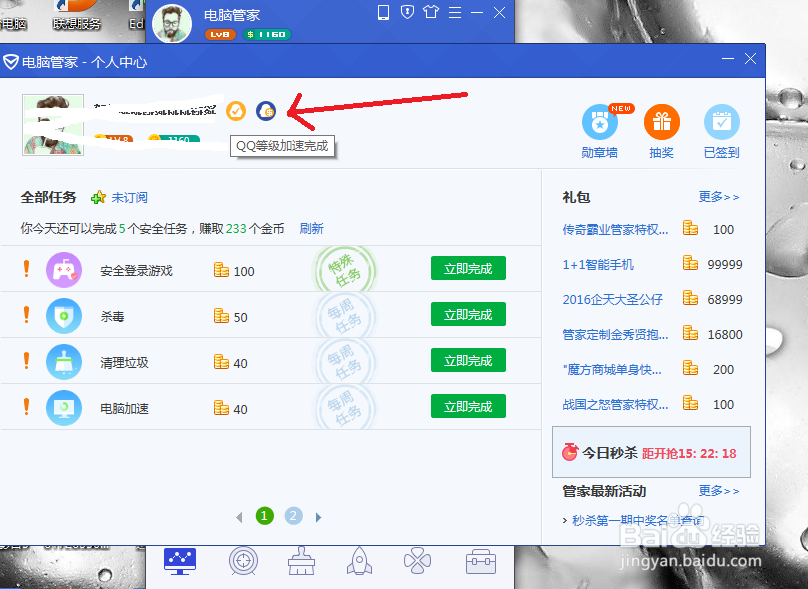Open the 传奇霸业管家特权 gift link
This screenshot has height=589, width=808.
(615, 229)
